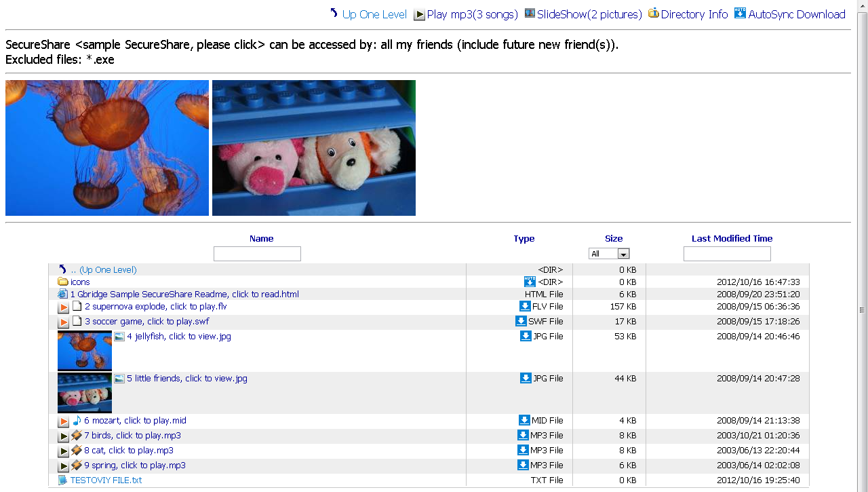
Task: Click the download icon for 8 cat MP3 File
Action: 523,450
